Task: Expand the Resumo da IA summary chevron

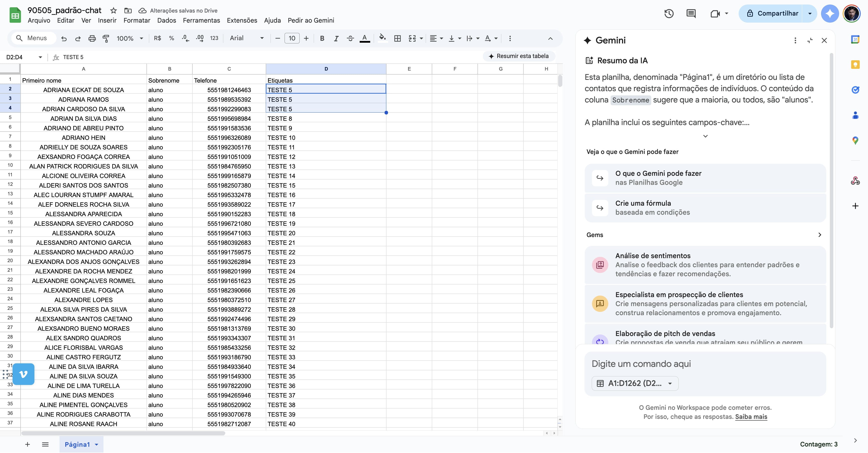Action: click(705, 136)
